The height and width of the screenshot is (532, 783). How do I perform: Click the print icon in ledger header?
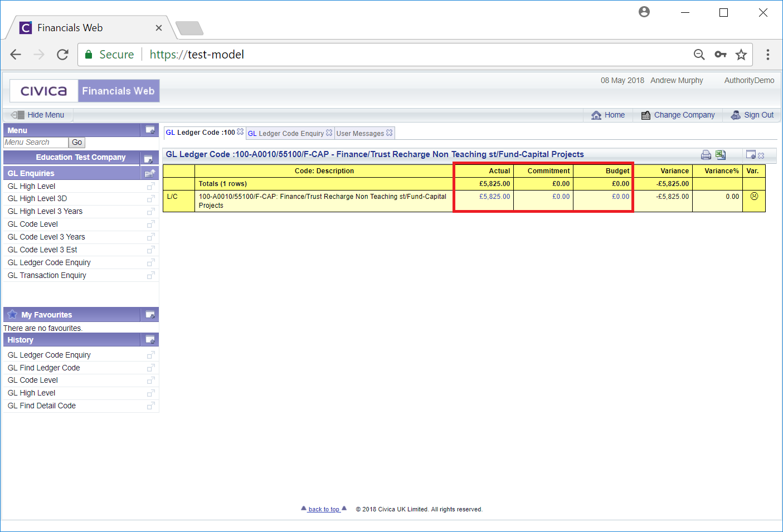coord(706,155)
